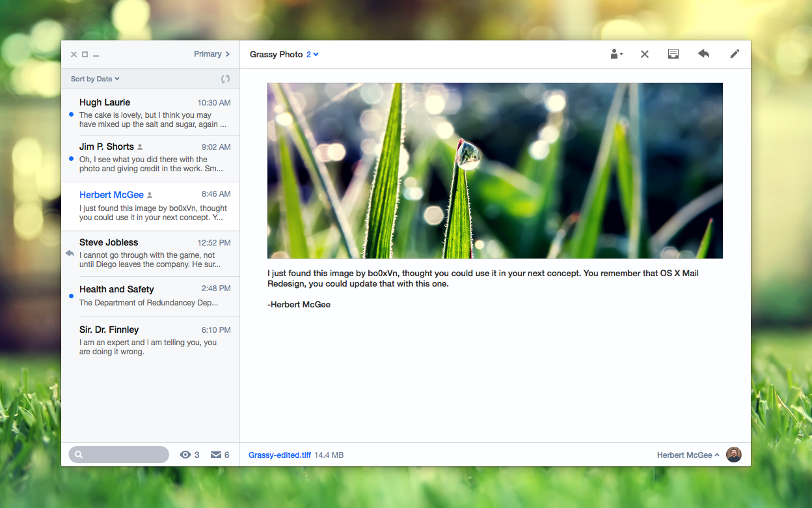Click search magnifier icon
Screen dimensions: 812x508
coord(79,455)
